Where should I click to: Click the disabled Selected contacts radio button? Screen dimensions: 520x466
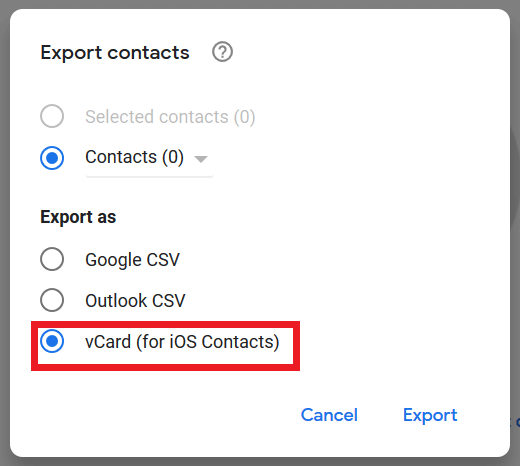(52, 116)
